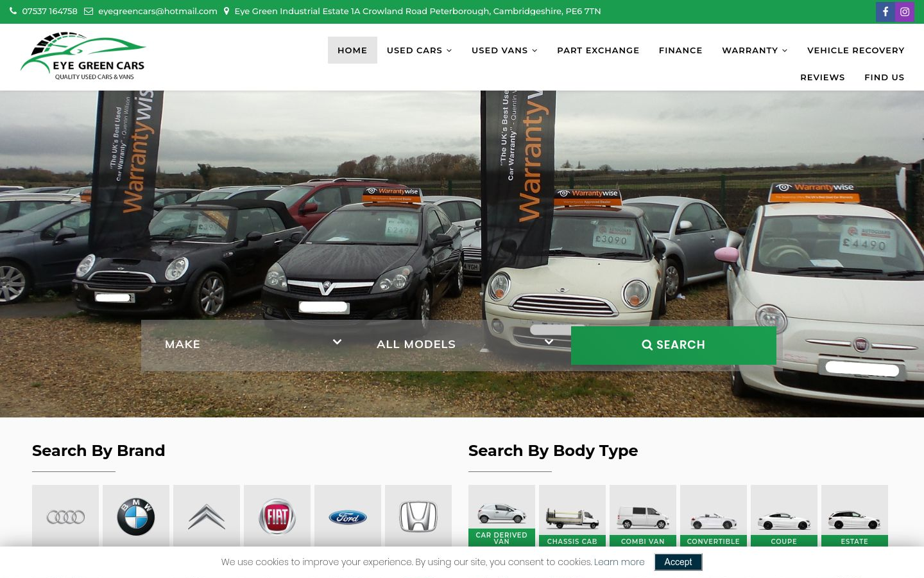Expand the Used Cars menu
This screenshot has width=924, height=578.
click(419, 50)
